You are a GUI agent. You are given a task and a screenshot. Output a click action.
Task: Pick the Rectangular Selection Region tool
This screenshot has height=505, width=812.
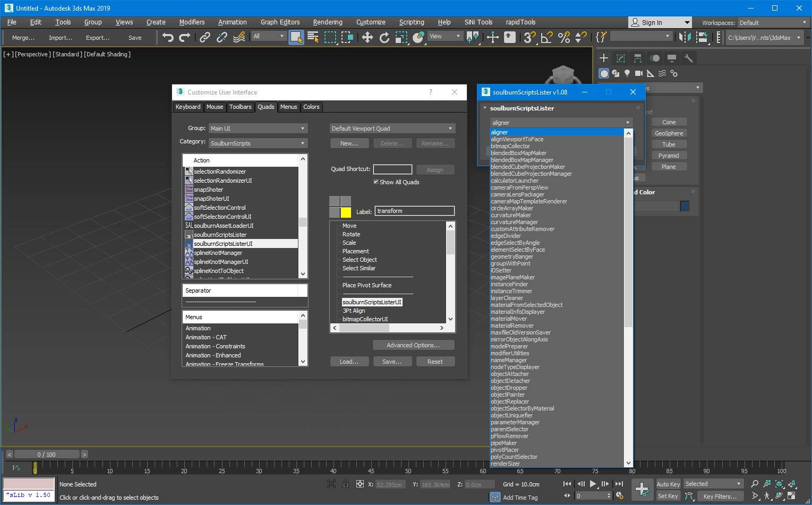coord(330,37)
